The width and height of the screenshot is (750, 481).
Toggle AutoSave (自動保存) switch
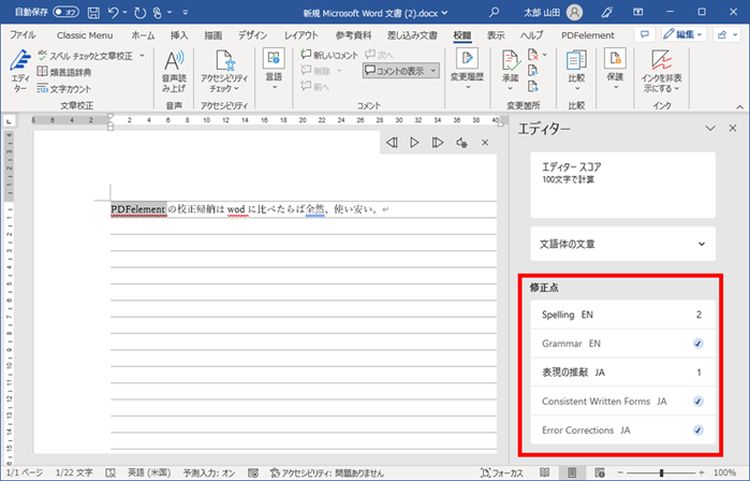coord(66,12)
